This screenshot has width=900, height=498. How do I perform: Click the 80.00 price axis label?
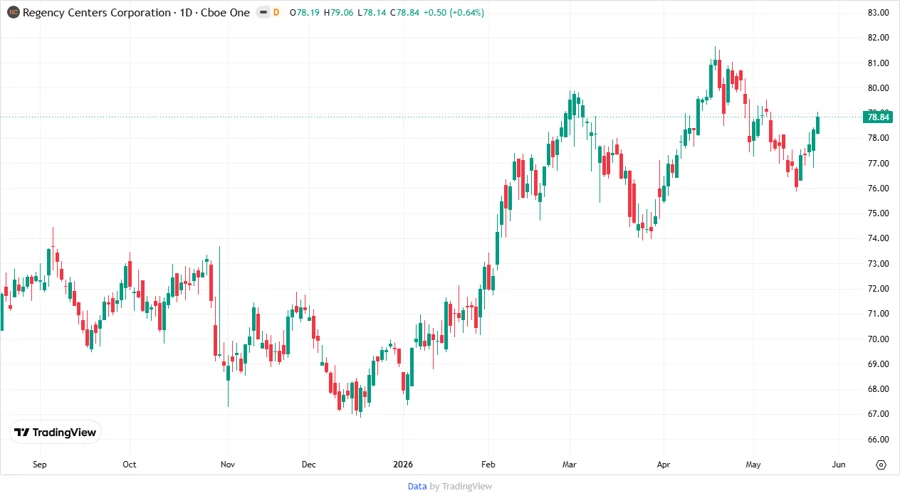coord(878,88)
